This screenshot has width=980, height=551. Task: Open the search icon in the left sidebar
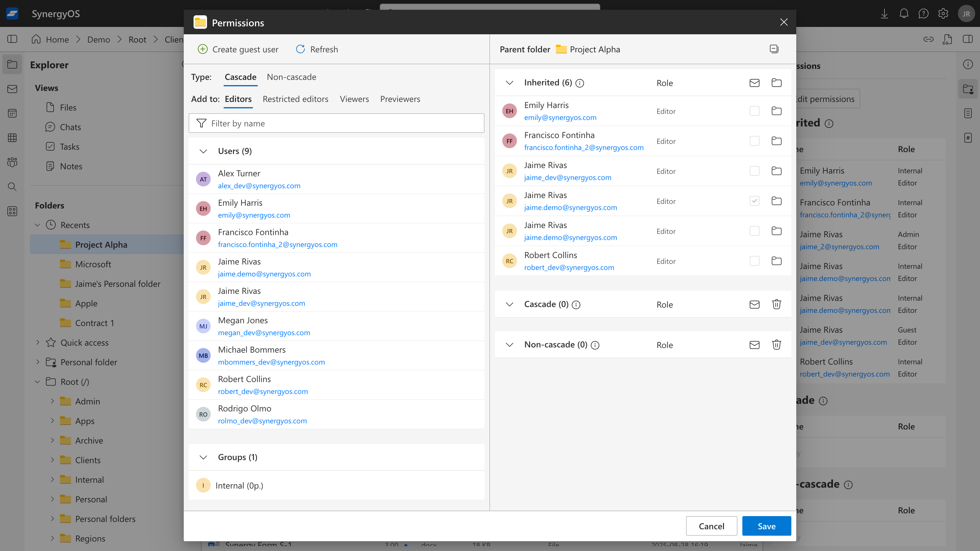[x=12, y=187]
